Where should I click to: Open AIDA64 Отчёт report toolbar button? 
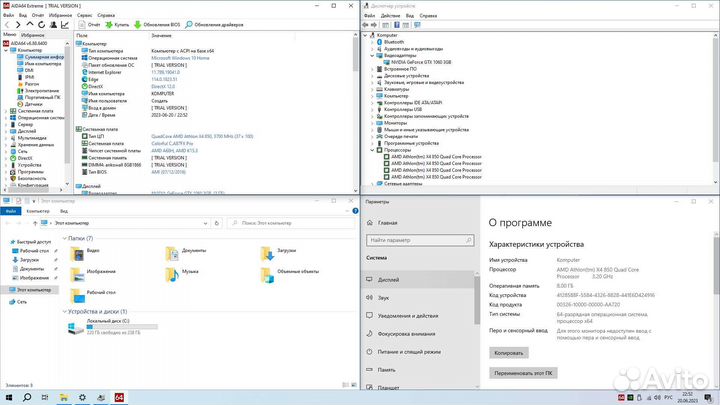pos(90,24)
